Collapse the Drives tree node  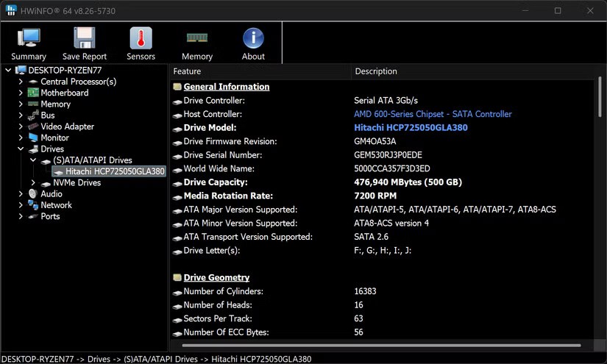(x=21, y=149)
